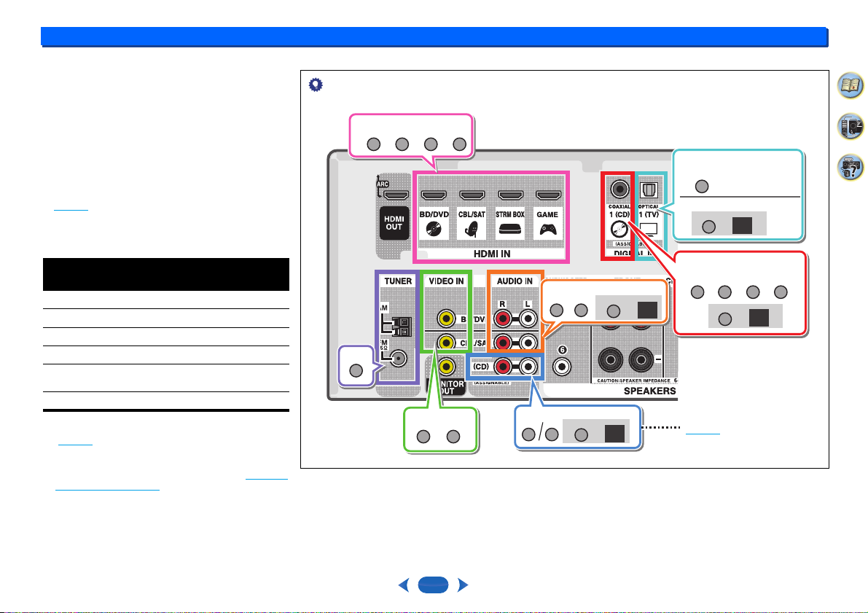The image size is (868, 613).
Task: Click the SPEAKERS label
Action: point(650,391)
